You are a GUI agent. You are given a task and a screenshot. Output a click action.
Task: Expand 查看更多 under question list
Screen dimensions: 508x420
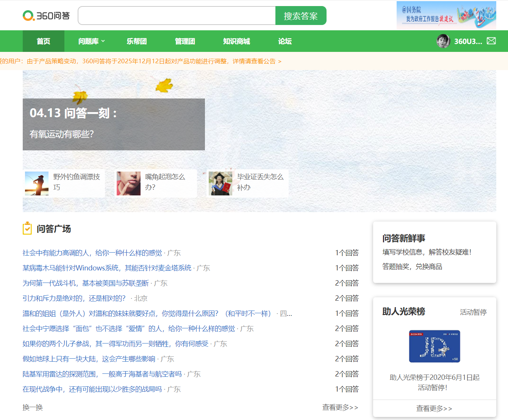click(340, 407)
